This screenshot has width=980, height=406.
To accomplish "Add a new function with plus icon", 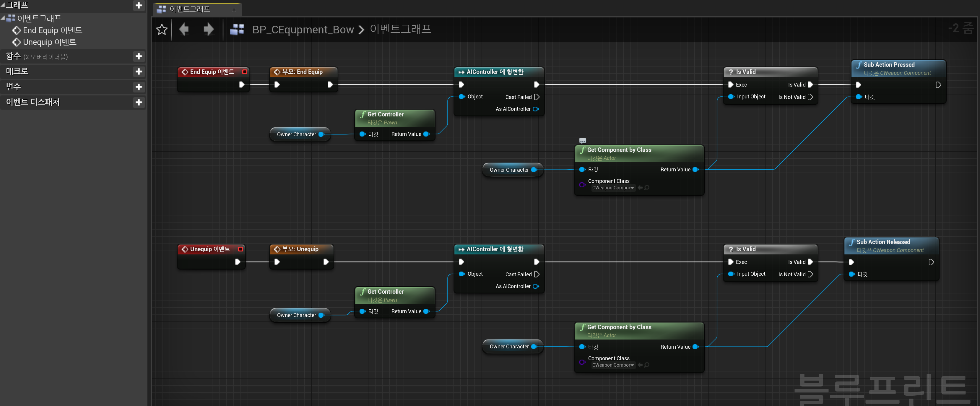I will 139,56.
